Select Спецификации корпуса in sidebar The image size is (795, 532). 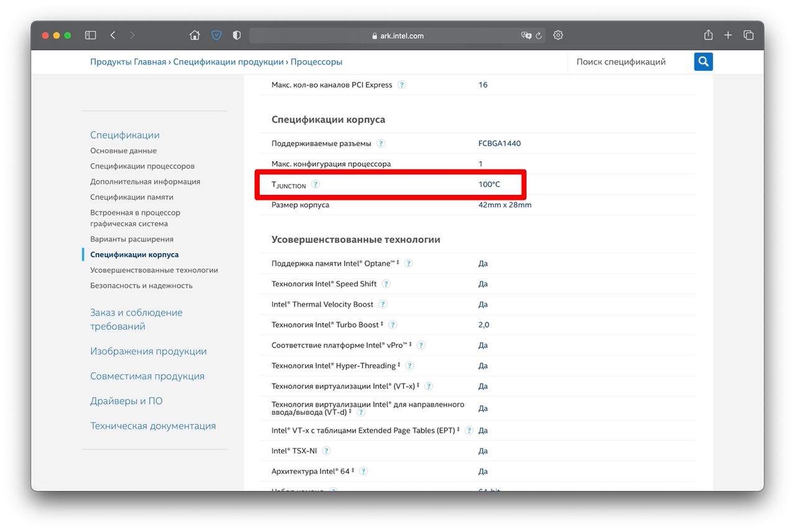point(134,255)
